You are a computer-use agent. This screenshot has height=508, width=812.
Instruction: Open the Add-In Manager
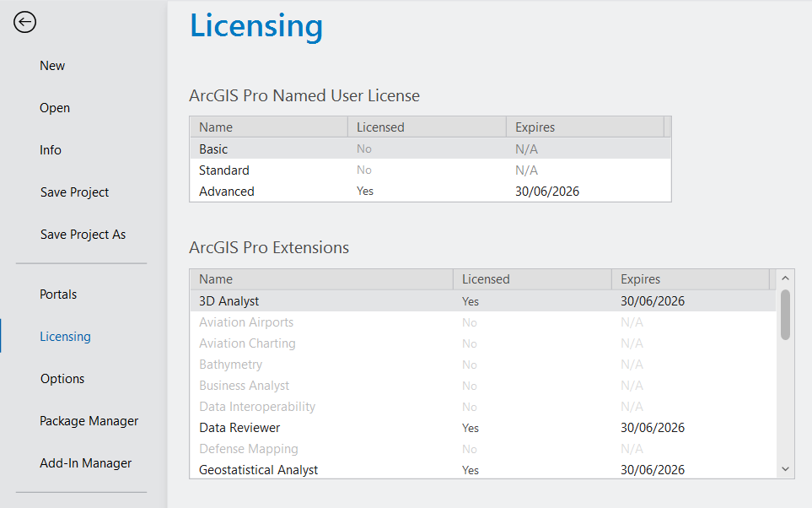tap(86, 462)
